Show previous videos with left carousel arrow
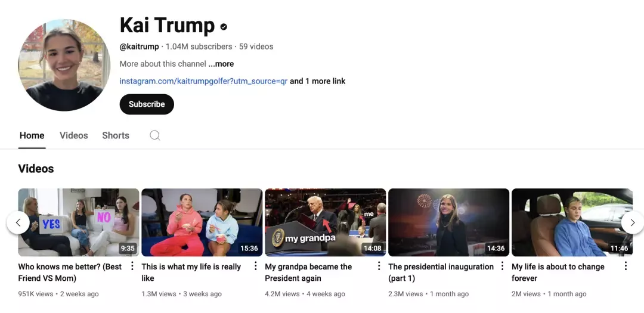Image resolution: width=644 pixels, height=313 pixels. [x=18, y=222]
